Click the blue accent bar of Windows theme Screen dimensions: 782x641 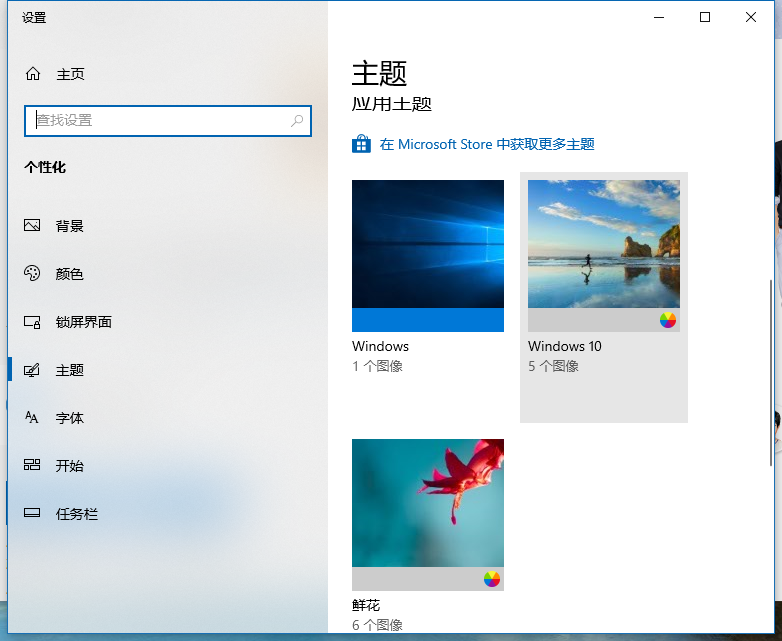pyautogui.click(x=428, y=320)
